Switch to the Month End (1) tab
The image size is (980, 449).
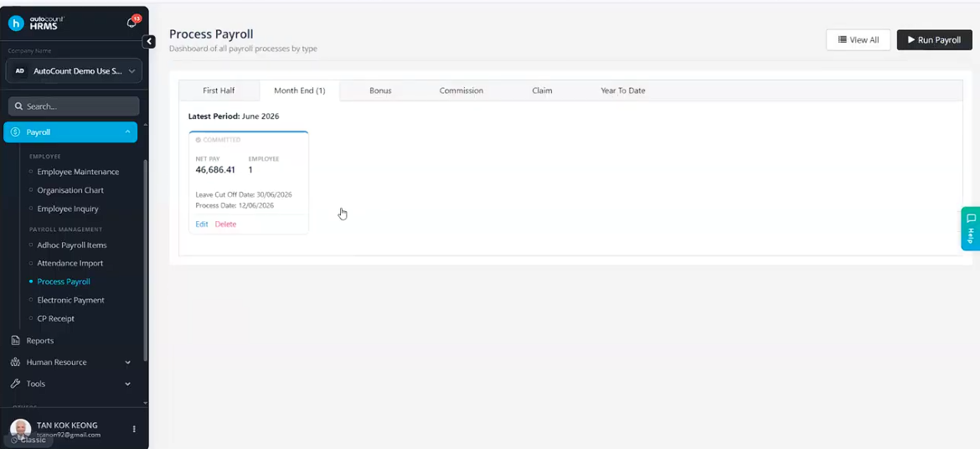coord(299,90)
